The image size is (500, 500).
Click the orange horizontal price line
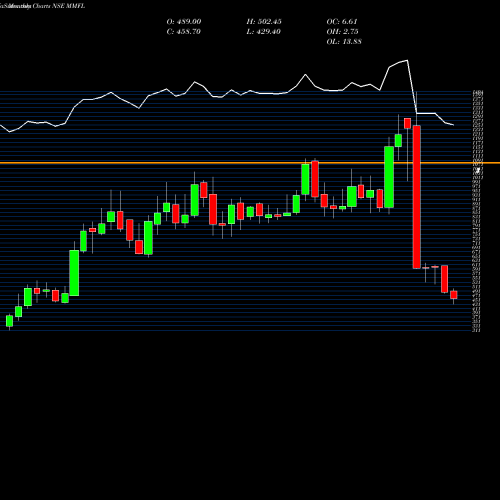coord(250,163)
